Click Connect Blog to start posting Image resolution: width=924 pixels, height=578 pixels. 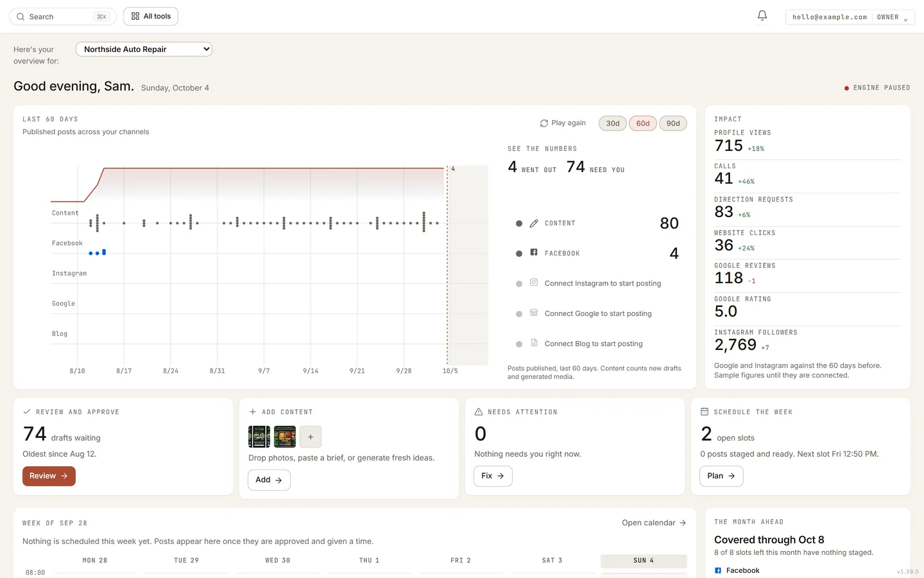tap(594, 344)
